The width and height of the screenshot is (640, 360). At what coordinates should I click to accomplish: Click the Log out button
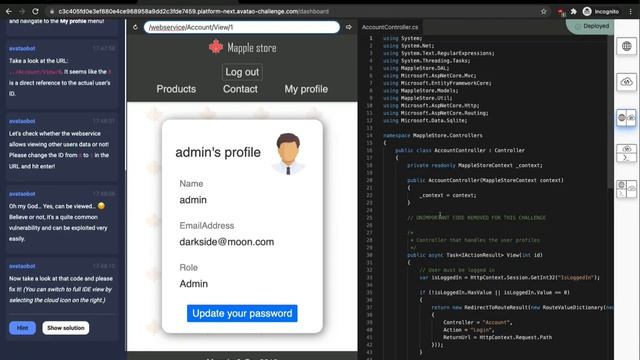pos(242,72)
